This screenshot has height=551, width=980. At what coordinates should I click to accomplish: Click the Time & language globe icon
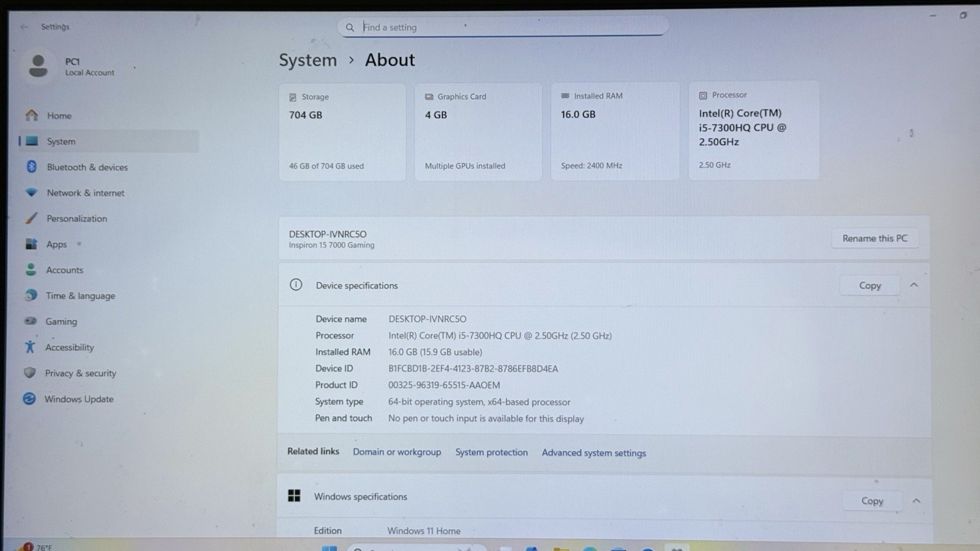point(31,295)
